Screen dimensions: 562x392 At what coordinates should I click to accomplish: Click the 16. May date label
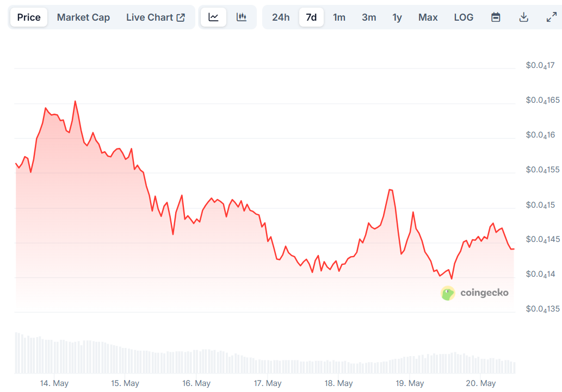[196, 383]
